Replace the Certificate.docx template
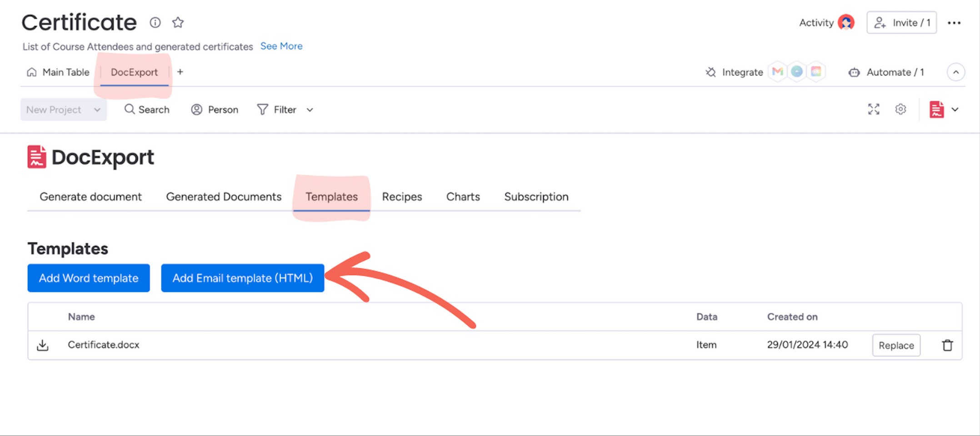 pyautogui.click(x=896, y=345)
